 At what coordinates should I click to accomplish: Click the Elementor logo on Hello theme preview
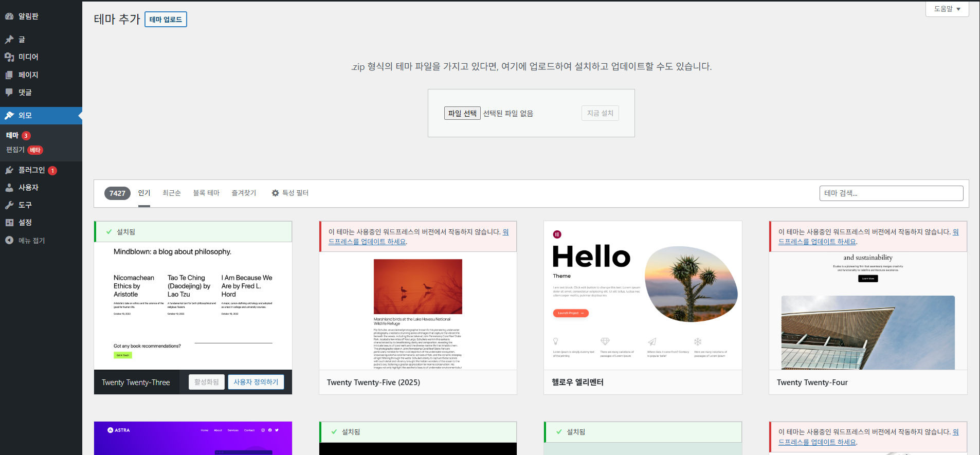557,234
